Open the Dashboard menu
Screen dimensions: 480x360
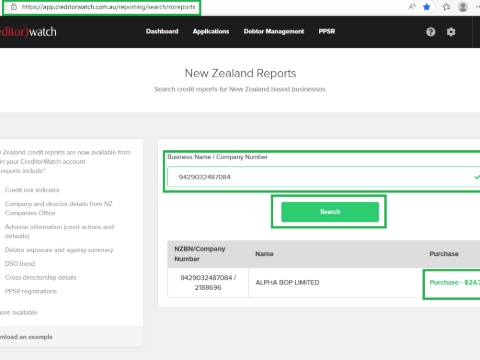tap(162, 31)
